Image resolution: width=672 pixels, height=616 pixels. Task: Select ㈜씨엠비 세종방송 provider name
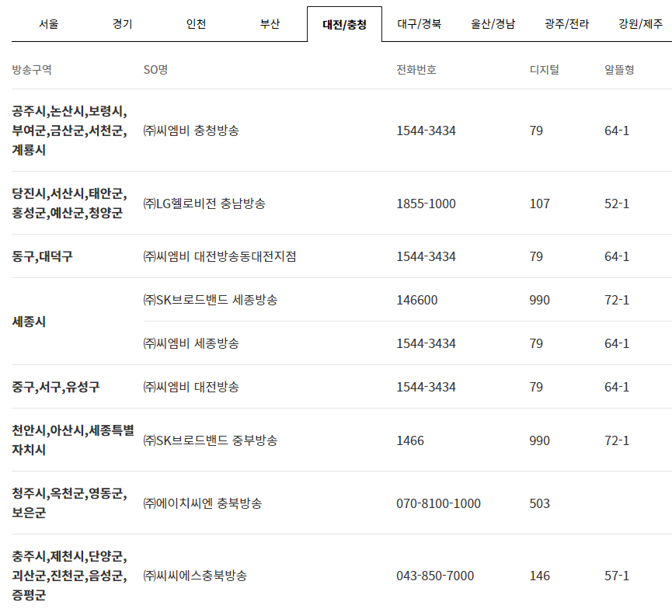coord(190,343)
